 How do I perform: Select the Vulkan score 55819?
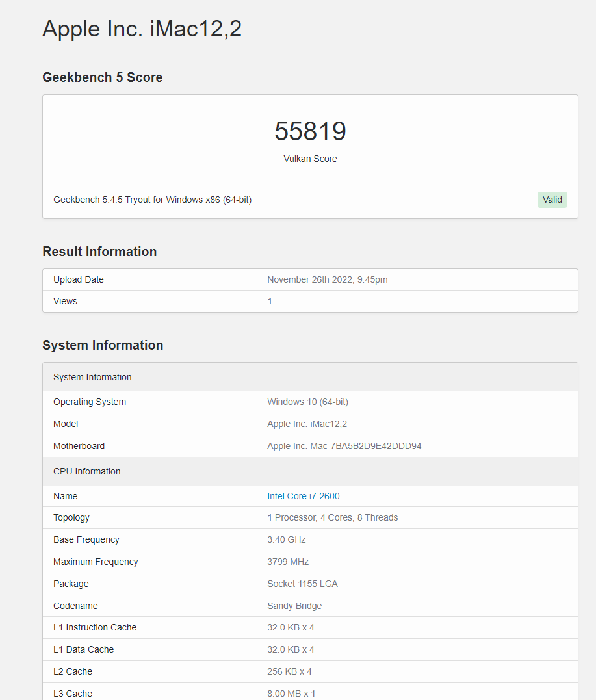[310, 131]
